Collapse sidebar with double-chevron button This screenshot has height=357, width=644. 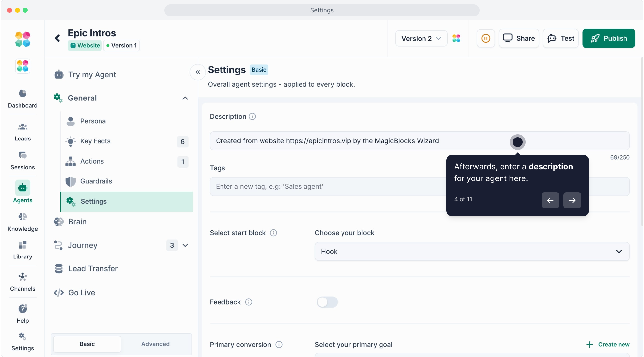click(x=198, y=72)
